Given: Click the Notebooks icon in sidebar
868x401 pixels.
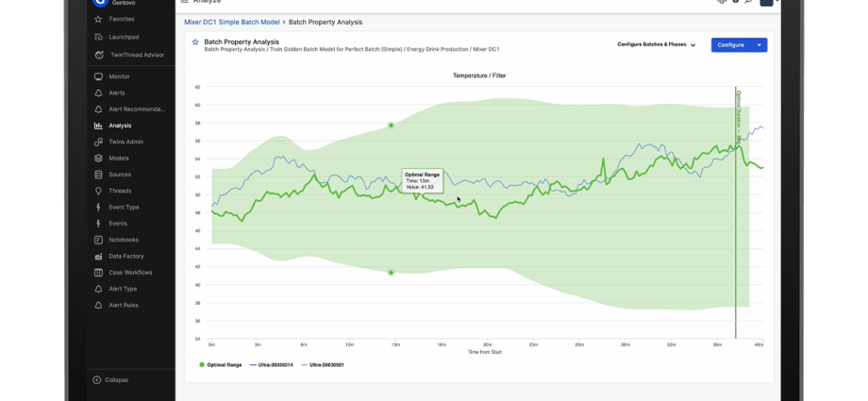Looking at the screenshot, I should click(x=99, y=240).
